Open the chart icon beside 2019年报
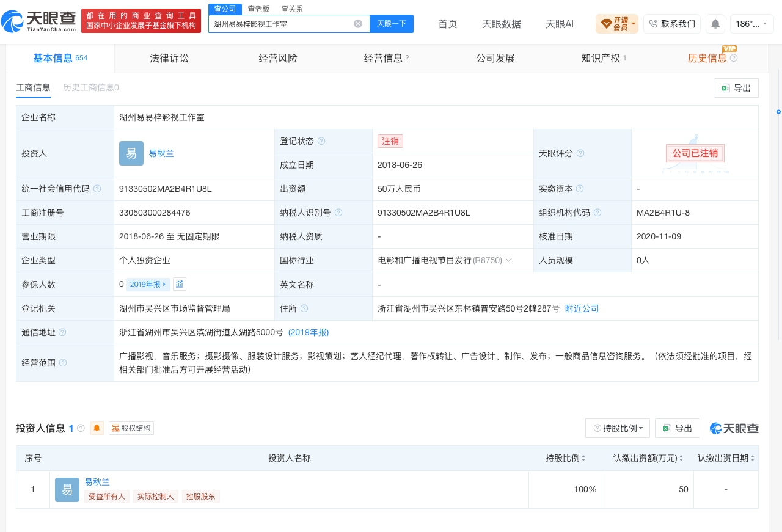The height and width of the screenshot is (532, 782). click(x=180, y=284)
